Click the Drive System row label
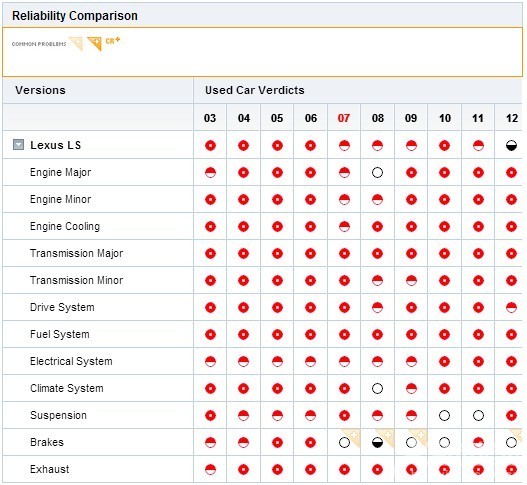Screen dimensions: 527x485 [62, 308]
